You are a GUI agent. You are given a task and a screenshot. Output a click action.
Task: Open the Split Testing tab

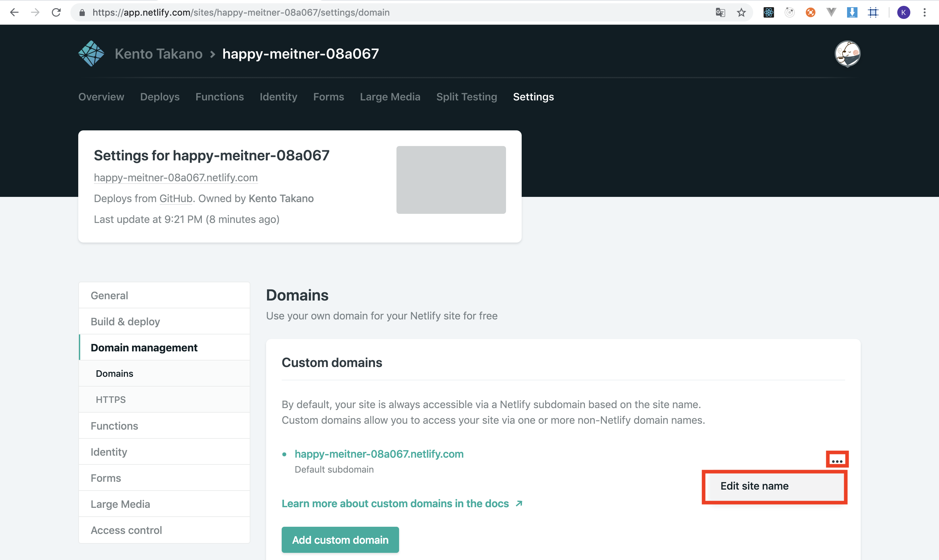coord(467,97)
